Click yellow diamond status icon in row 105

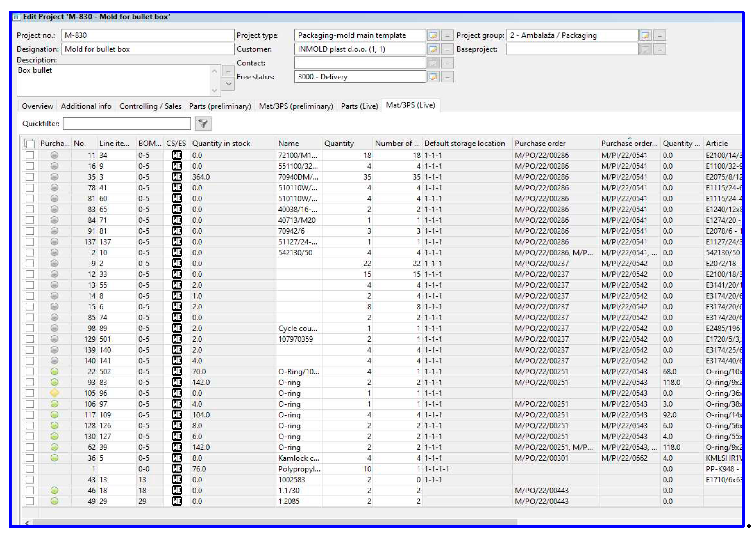(x=55, y=393)
